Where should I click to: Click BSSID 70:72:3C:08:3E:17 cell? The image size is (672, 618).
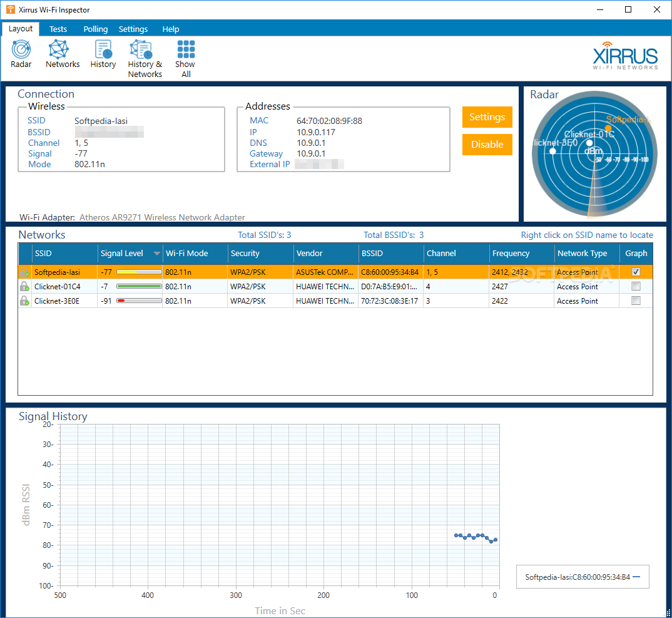(x=390, y=301)
